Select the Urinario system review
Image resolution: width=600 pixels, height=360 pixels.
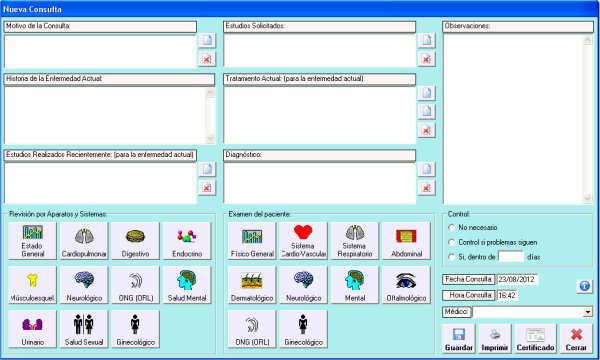pos(33,329)
